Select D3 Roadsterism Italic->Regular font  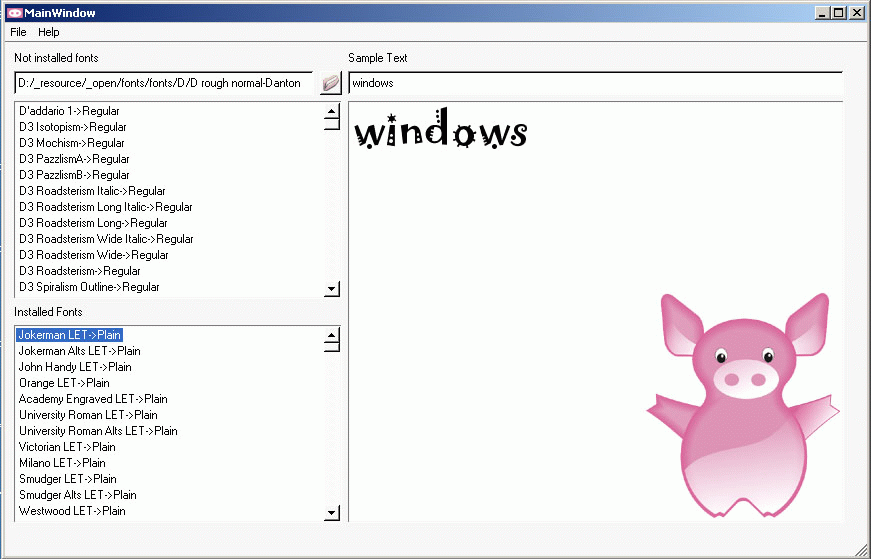tap(92, 191)
